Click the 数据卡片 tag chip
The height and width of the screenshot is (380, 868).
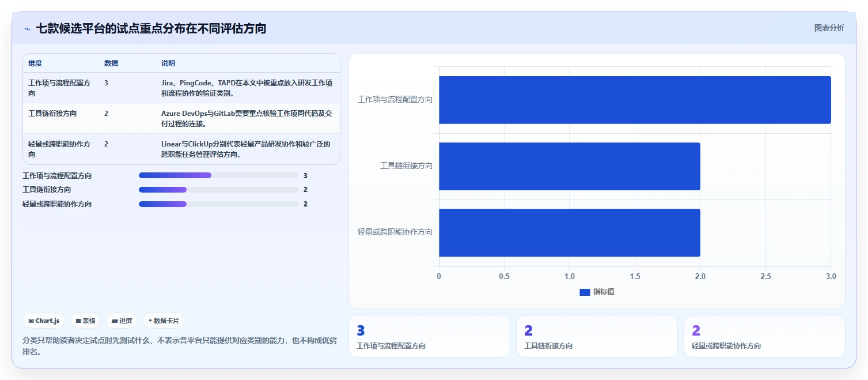click(x=164, y=321)
